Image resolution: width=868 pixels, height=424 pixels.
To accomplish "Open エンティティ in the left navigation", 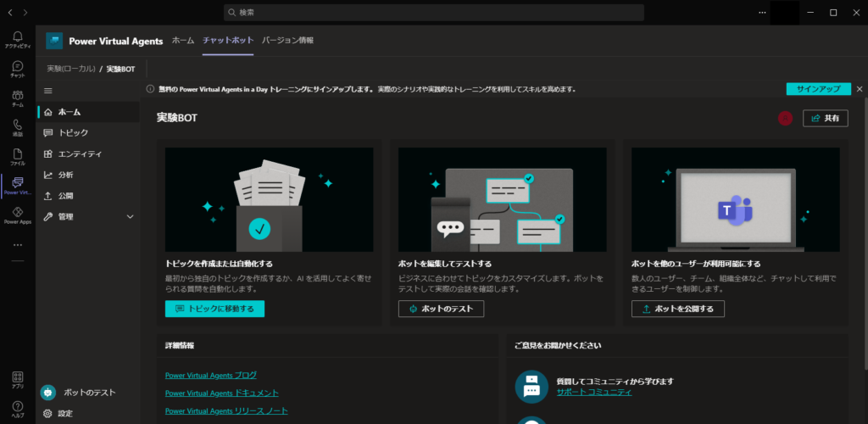I will (x=88, y=153).
